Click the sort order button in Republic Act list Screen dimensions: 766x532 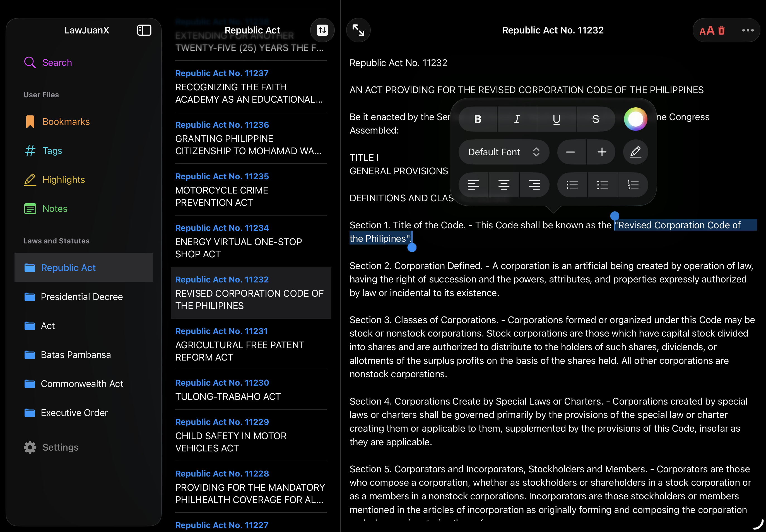pyautogui.click(x=322, y=30)
